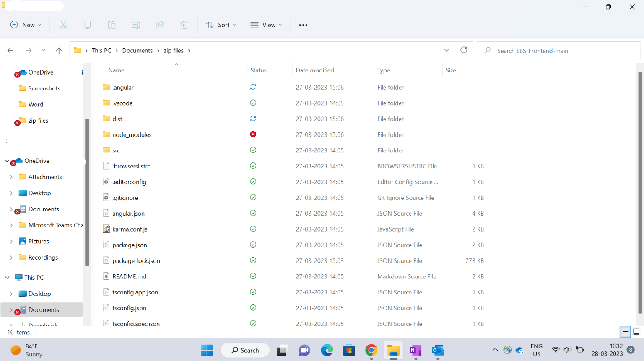
Task: Launch Outlook from the taskbar
Action: click(x=438, y=350)
